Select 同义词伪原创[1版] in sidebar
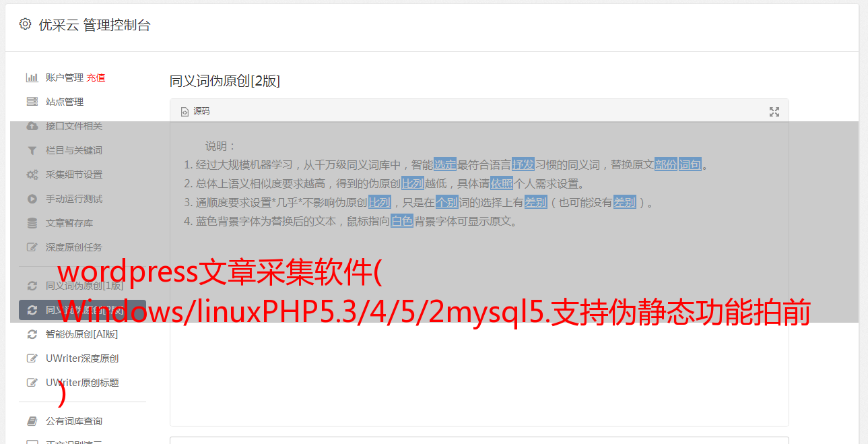The image size is (868, 444). pyautogui.click(x=82, y=286)
